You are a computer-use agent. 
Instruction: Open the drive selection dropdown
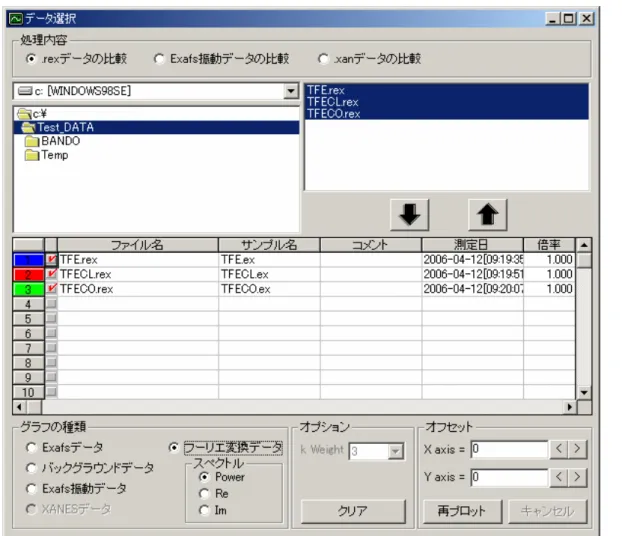pyautogui.click(x=291, y=91)
